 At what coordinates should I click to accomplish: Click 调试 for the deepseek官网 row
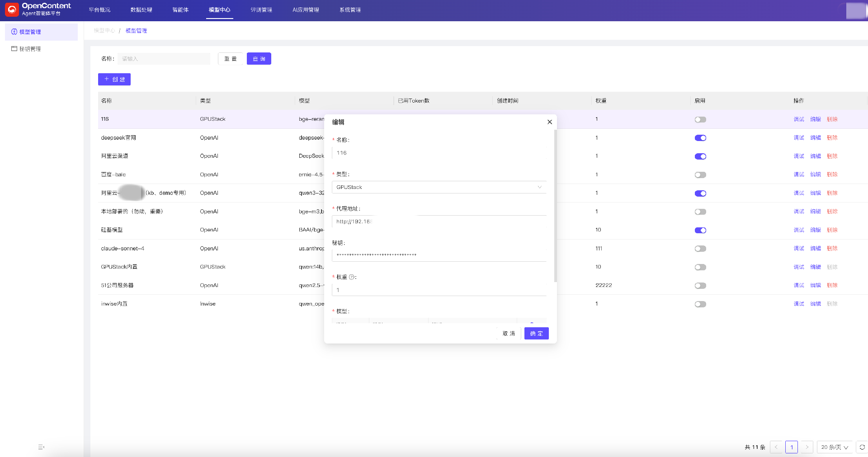(799, 138)
